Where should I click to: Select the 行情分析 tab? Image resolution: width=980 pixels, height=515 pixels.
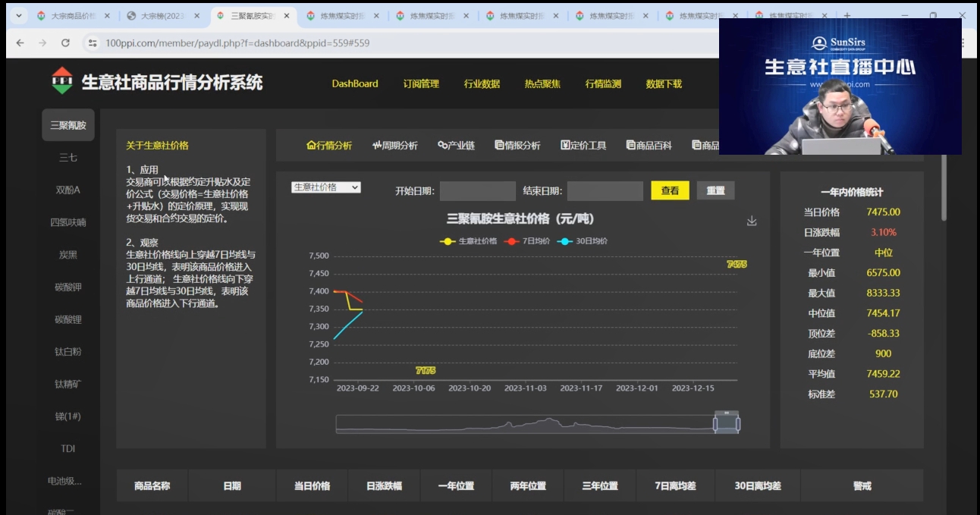329,146
